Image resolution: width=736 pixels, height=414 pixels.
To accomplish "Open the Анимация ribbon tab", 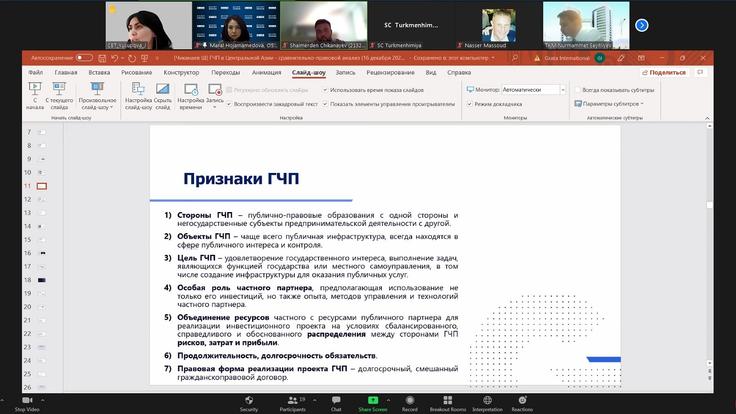I will (x=267, y=72).
